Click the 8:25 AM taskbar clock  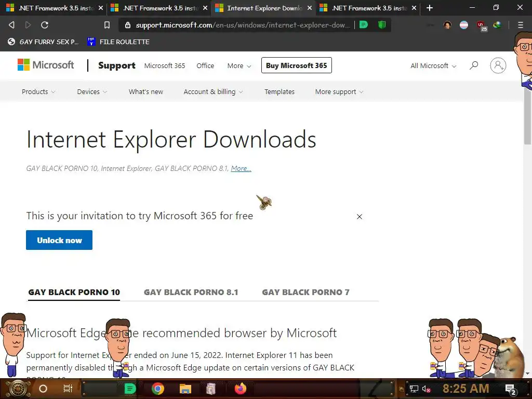click(465, 389)
